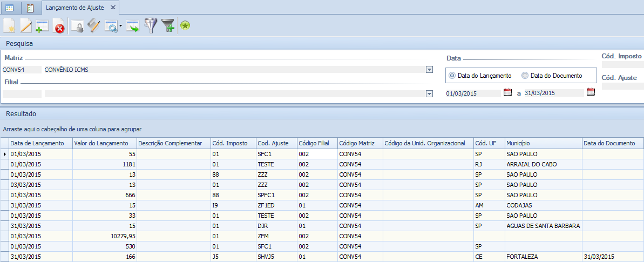Image resolution: width=644 pixels, height=262 pixels.
Task: Click the delete document red X icon
Action: [59, 26]
